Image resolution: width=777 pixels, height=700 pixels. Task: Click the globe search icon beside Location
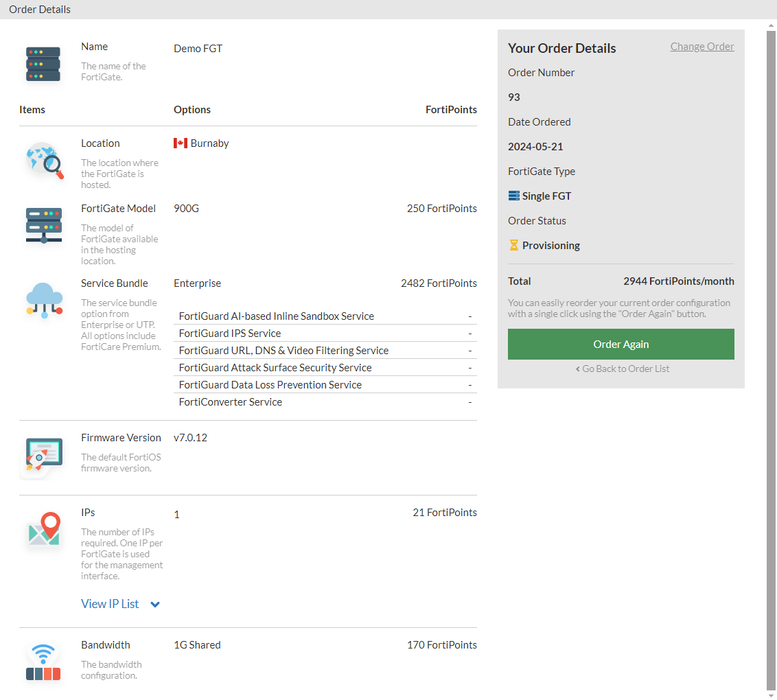[43, 163]
